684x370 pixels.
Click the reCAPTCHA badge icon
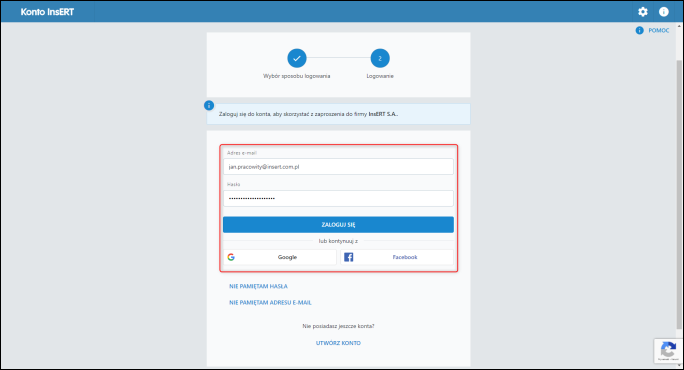pyautogui.click(x=668, y=350)
